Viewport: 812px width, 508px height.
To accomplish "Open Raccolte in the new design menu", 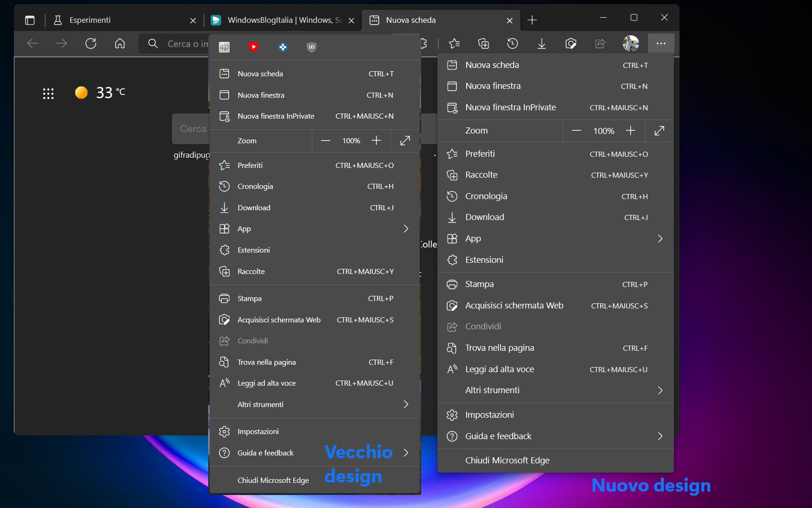I will [555, 175].
